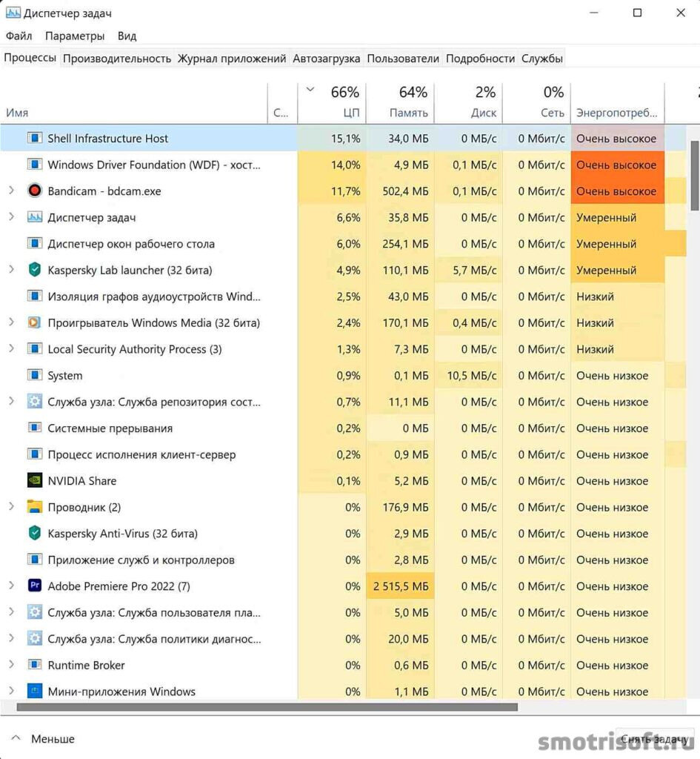Click the red Bandicam record icon
700x759 pixels.
coord(34,190)
